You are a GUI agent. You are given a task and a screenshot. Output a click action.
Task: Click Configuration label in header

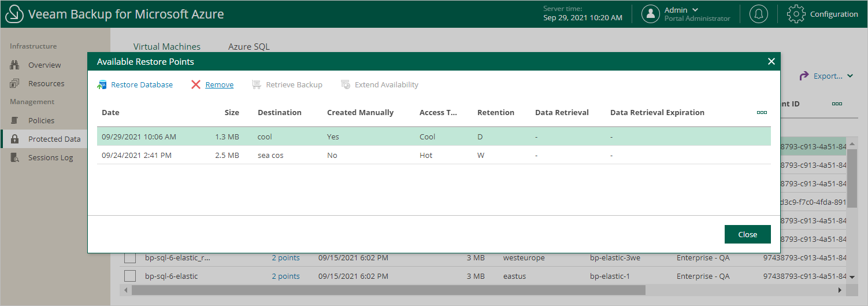(834, 14)
